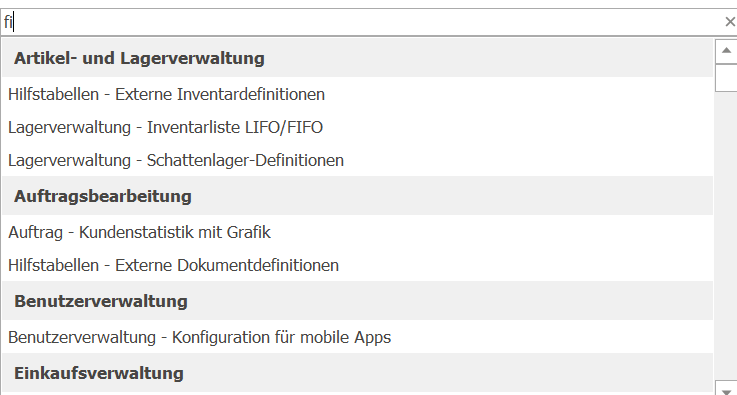Choose Lagerverwaltung - Schattenlager-Definitionen entry

click(x=357, y=160)
